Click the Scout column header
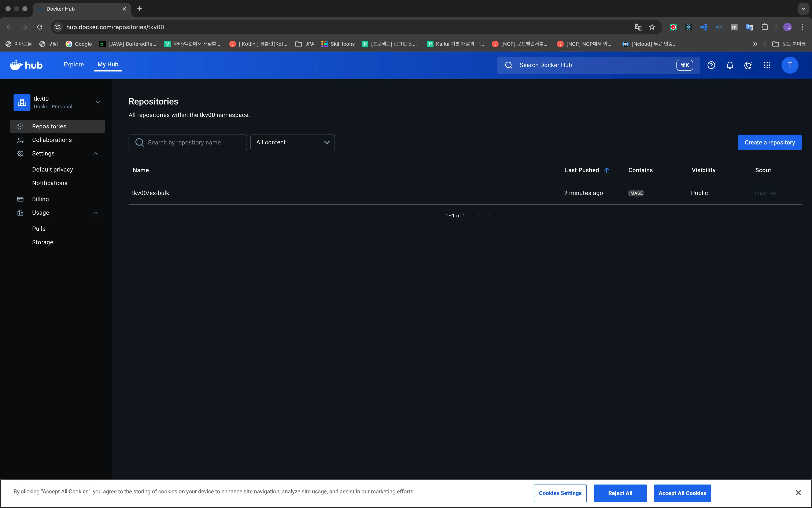Screen dimensions: 812x508 tap(763, 170)
